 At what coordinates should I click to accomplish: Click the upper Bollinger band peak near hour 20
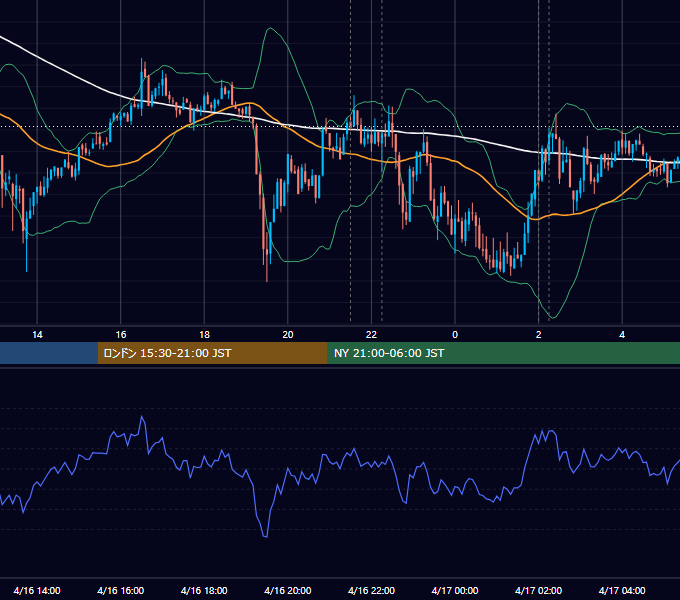(271, 28)
